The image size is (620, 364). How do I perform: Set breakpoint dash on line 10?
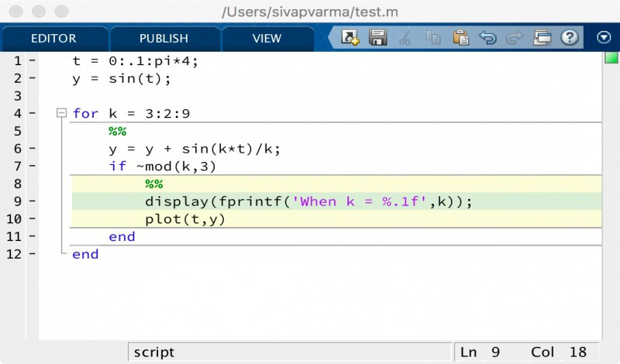click(33, 218)
